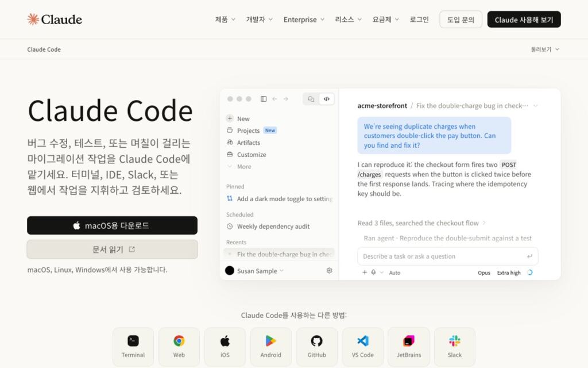The height and width of the screenshot is (368, 588).
Task: Click the Artifacts label
Action: pos(248,143)
